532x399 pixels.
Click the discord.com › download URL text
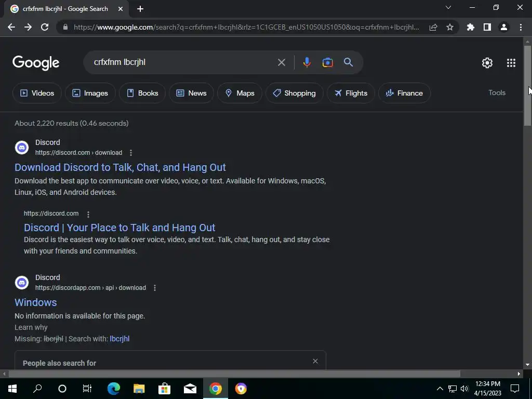click(x=79, y=153)
